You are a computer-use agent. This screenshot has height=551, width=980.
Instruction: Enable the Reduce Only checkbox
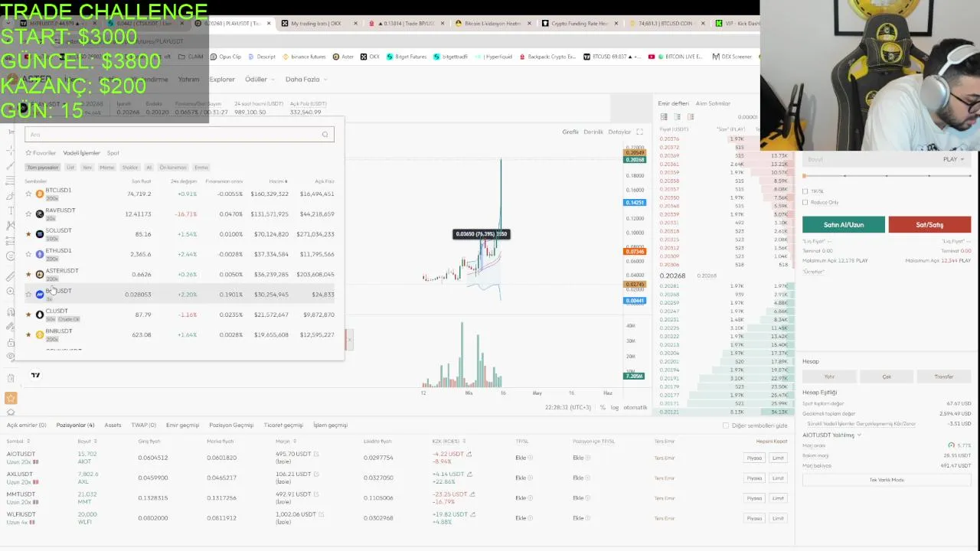805,203
